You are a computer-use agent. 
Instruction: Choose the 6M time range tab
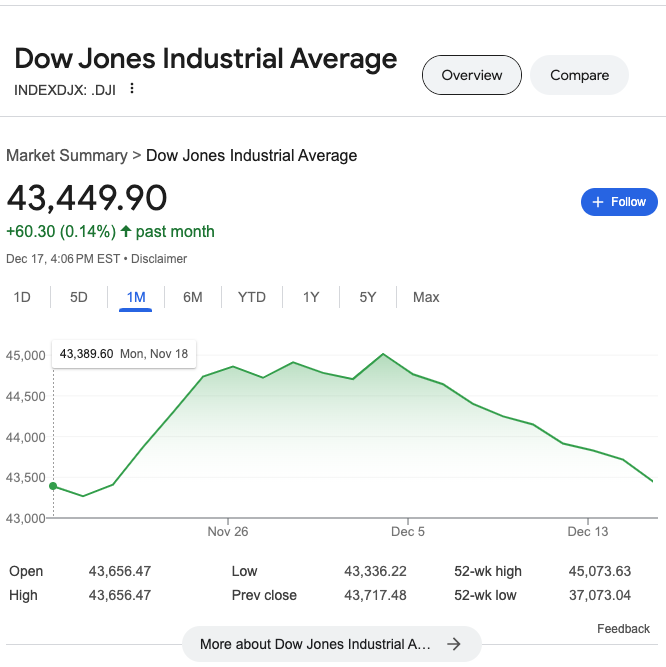point(193,297)
